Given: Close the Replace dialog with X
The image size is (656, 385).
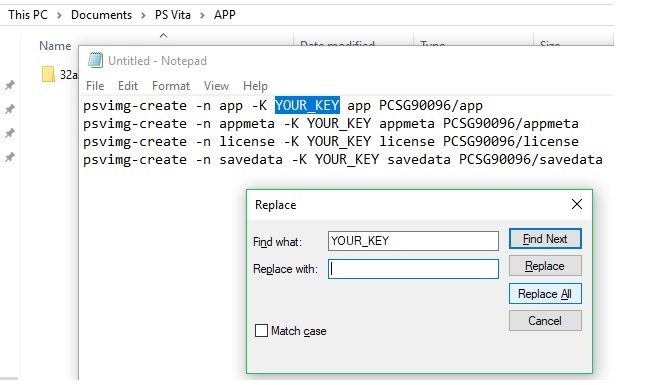Looking at the screenshot, I should click(x=577, y=204).
